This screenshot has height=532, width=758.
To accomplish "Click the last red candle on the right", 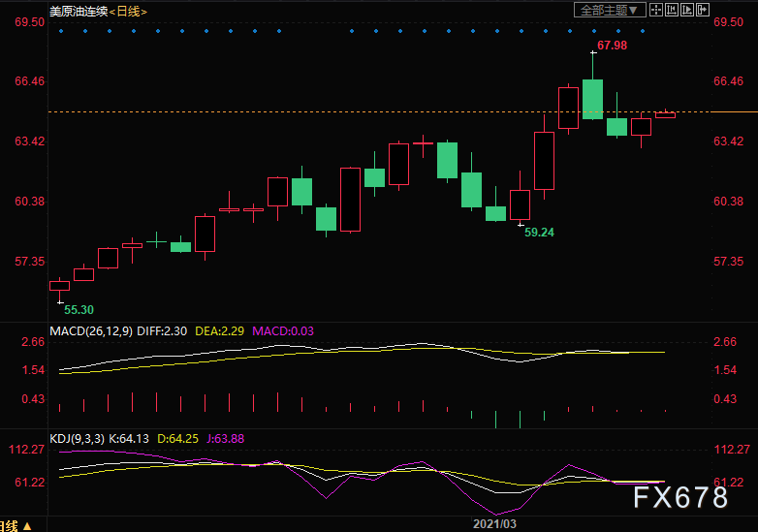I will pyautogui.click(x=665, y=115).
